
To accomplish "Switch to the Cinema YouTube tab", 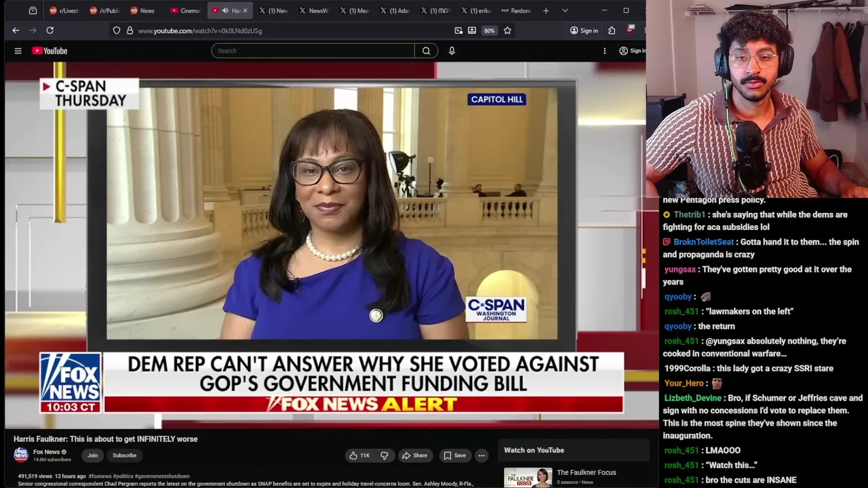I will [x=184, y=11].
